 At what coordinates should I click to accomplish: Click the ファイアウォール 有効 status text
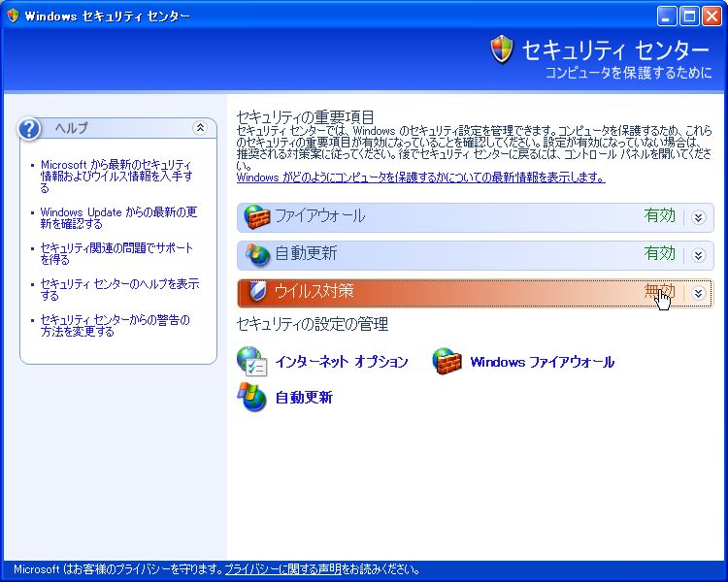click(x=660, y=215)
